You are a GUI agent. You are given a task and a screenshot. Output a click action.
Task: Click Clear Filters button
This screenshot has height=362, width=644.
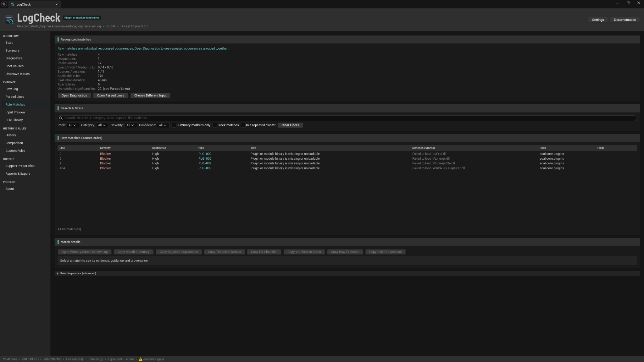pyautogui.click(x=290, y=125)
